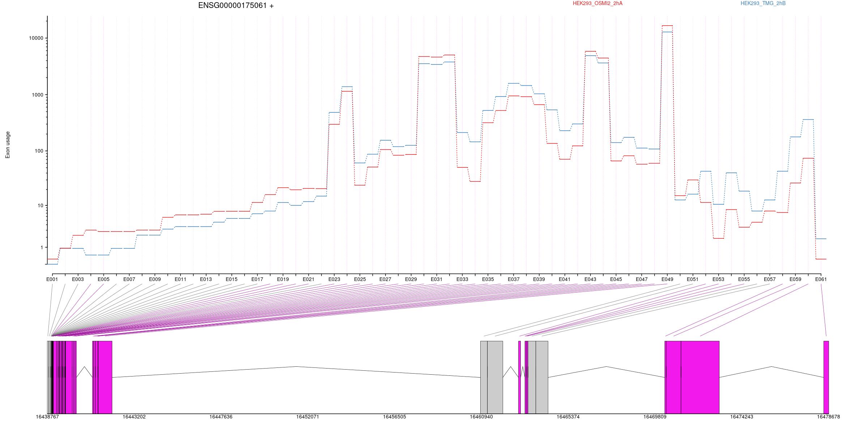Click exon label E031

coord(437,279)
